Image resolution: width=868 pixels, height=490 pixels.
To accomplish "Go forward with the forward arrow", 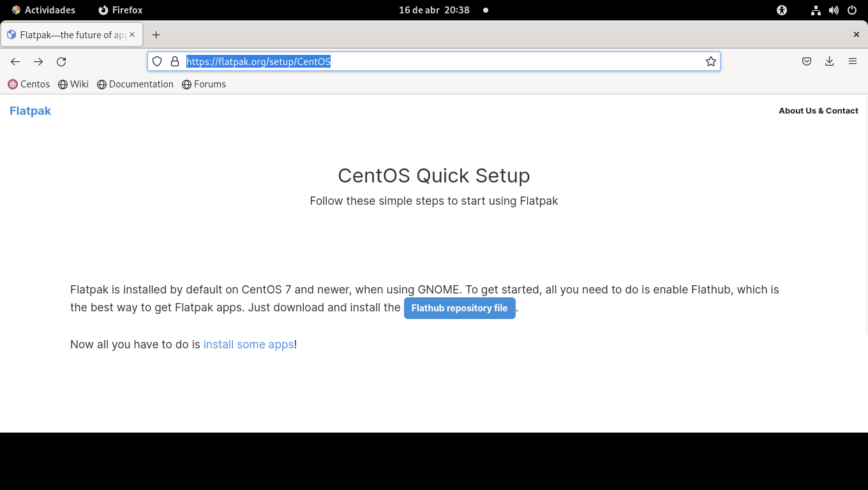I will coord(38,61).
